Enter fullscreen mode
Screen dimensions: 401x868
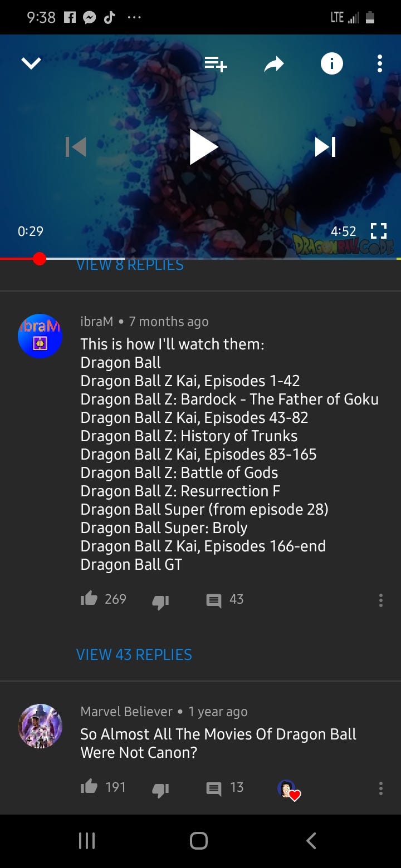[x=378, y=231]
